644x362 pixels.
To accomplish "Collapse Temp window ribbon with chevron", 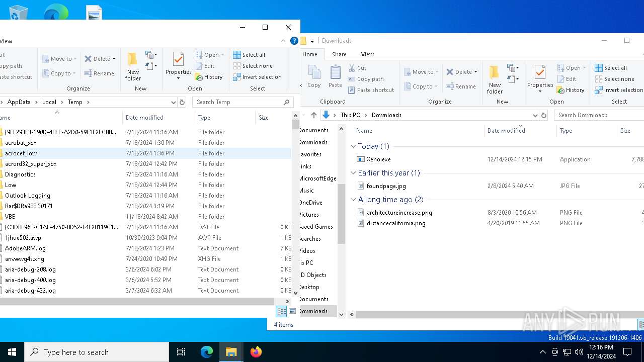I will [284, 41].
